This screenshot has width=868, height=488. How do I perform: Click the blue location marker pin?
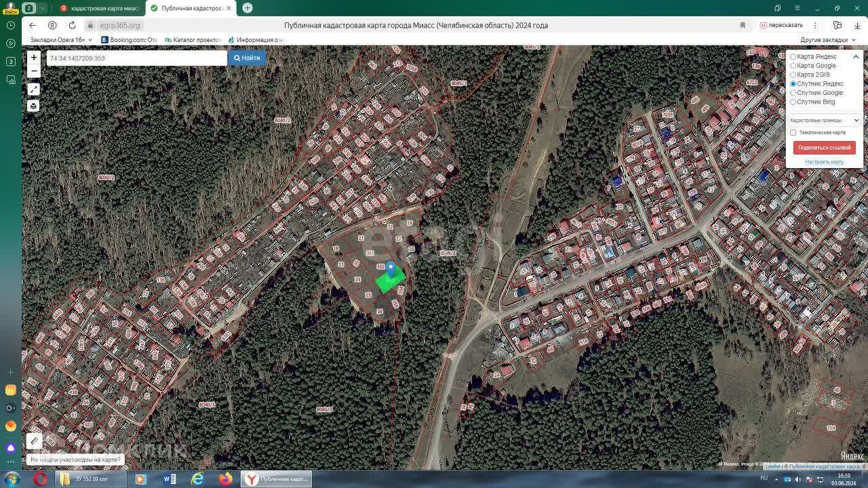point(390,269)
